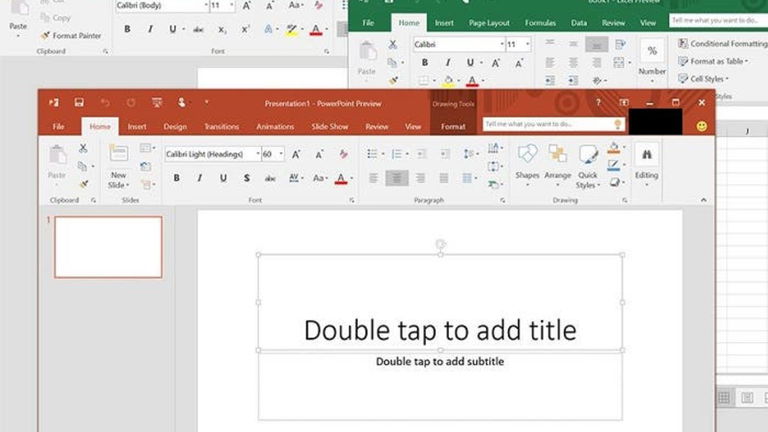Click Format Painter brush in PowerPoint clipboard group
Viewport: 768px width, 432px height.
click(x=84, y=184)
